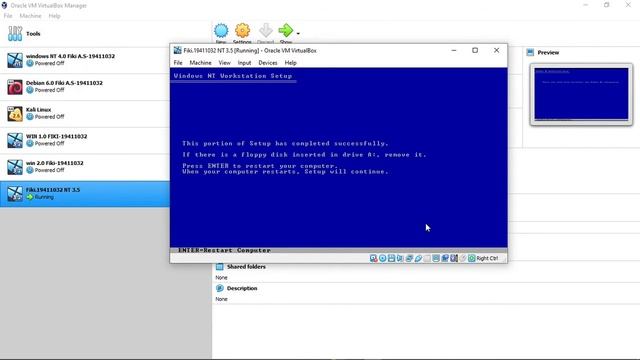This screenshot has height=360, width=640.
Task: Click the Discard toolbar arrow icon
Action: click(266, 31)
